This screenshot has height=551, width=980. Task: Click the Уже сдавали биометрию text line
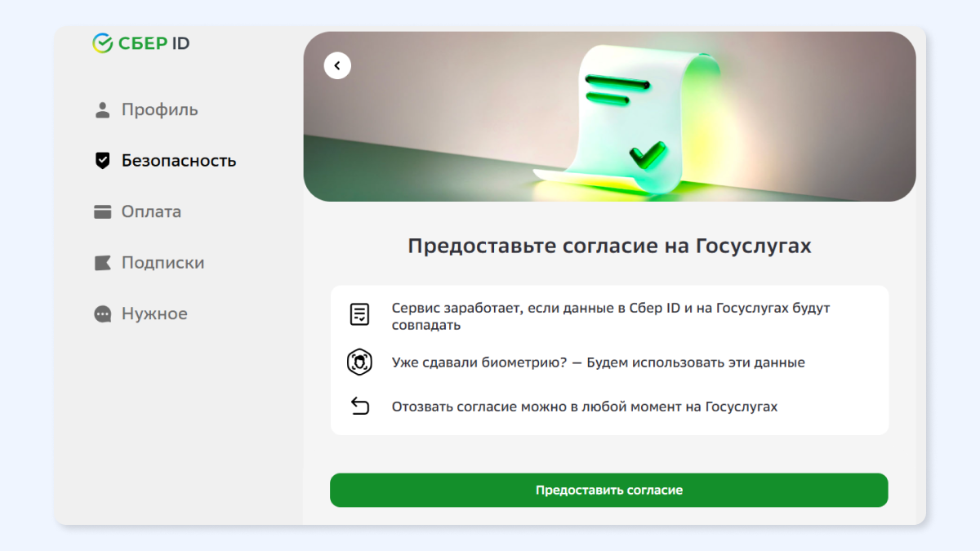[599, 362]
